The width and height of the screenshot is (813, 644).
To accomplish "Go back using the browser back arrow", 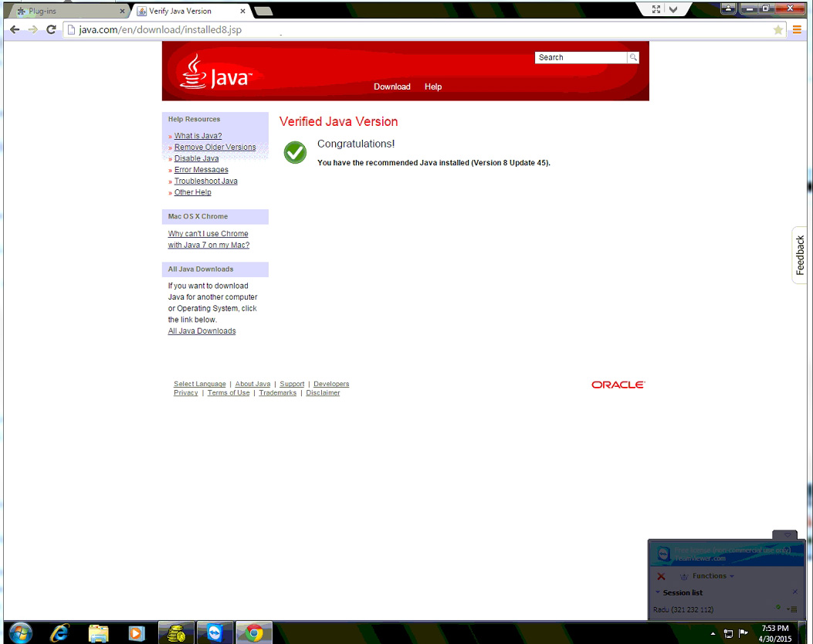I will pos(15,29).
